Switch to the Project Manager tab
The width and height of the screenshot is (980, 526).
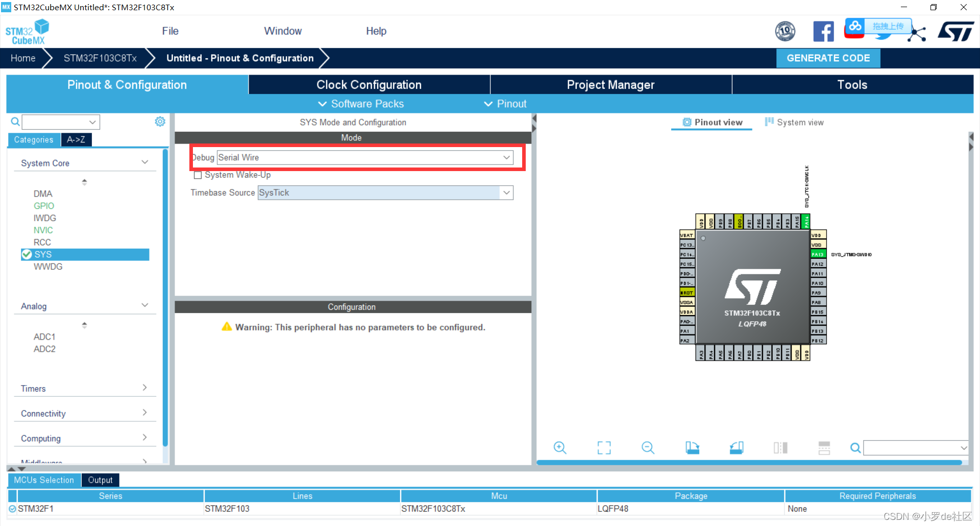point(610,85)
